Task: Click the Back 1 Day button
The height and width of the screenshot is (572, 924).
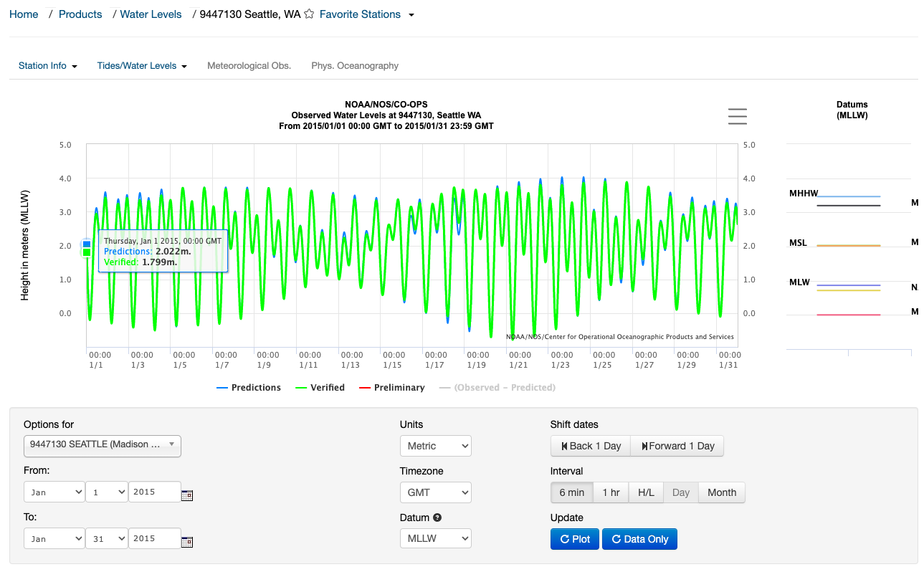Action: (x=591, y=446)
